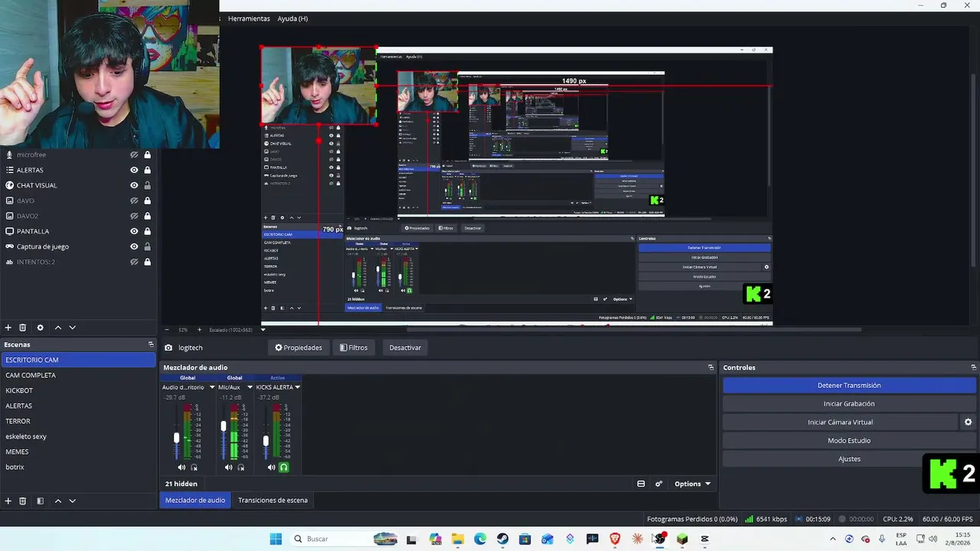Toggle audio mixer layout icon
The image size is (980, 551).
(x=641, y=484)
